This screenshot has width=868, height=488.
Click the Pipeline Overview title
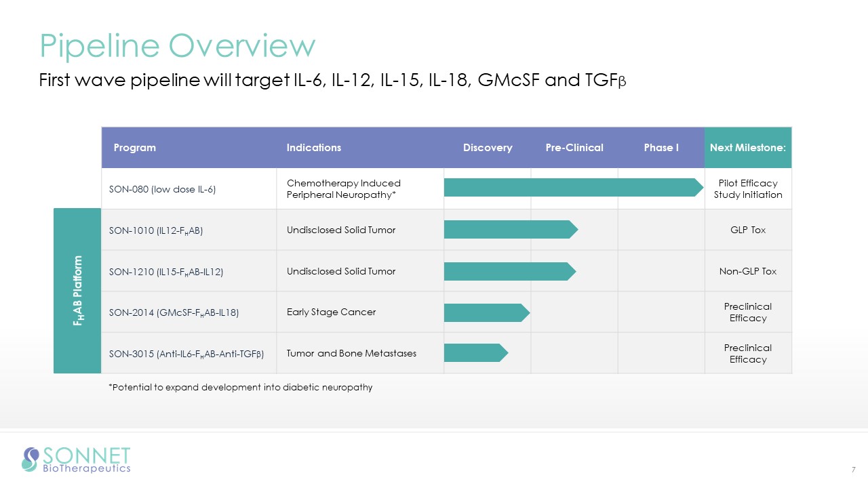(177, 45)
